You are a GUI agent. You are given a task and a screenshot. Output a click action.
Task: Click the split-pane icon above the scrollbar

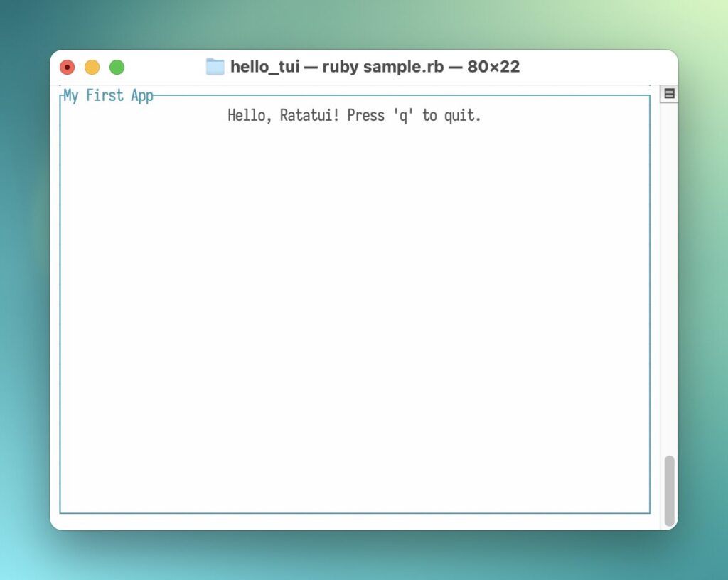point(669,93)
